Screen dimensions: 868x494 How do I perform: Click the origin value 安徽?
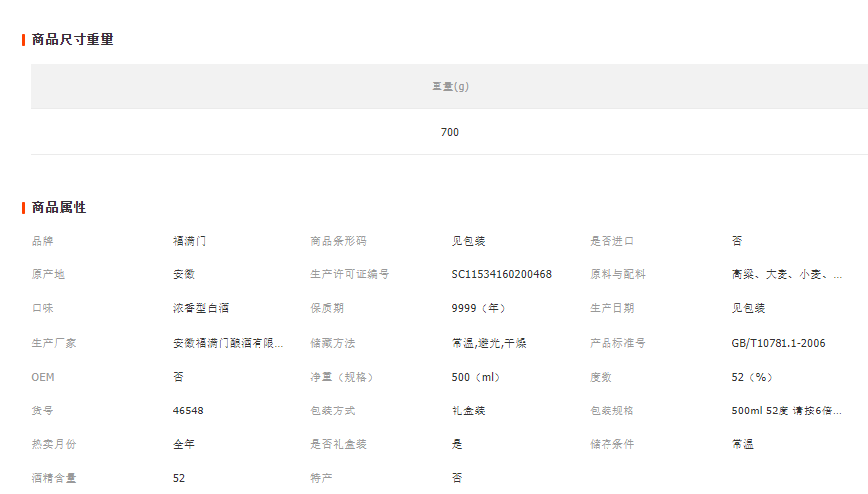[183, 274]
